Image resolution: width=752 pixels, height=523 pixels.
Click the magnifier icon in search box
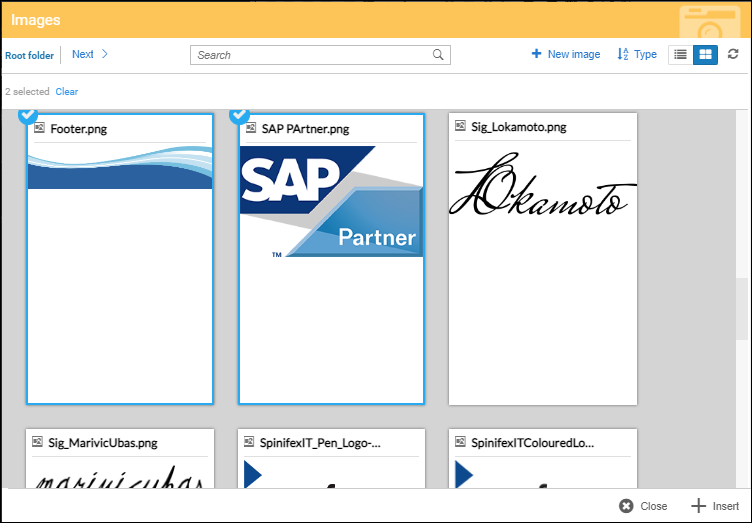point(438,55)
